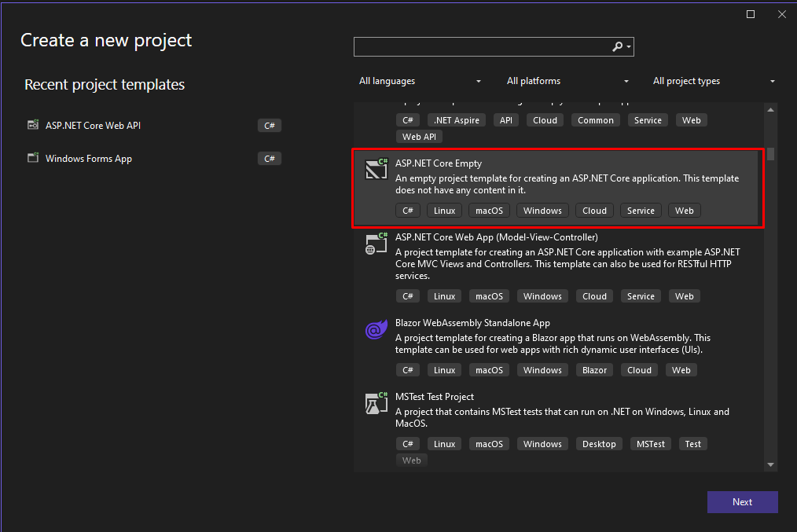Click the Cloud tag under ASP.NET Core Empty
Image resolution: width=797 pixels, height=532 pixels.
point(594,211)
